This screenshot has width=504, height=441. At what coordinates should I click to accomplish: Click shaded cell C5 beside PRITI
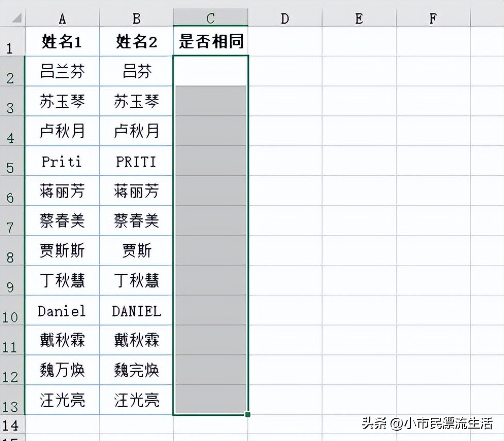click(211, 161)
